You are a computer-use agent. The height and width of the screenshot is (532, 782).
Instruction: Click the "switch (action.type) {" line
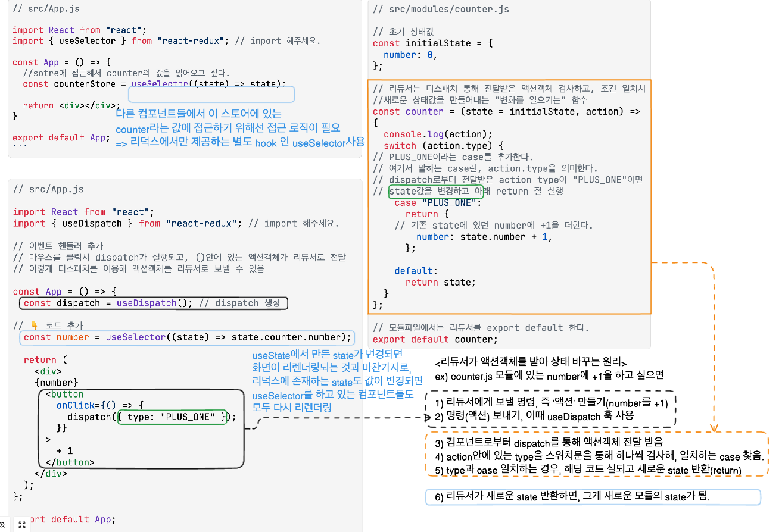coord(444,145)
